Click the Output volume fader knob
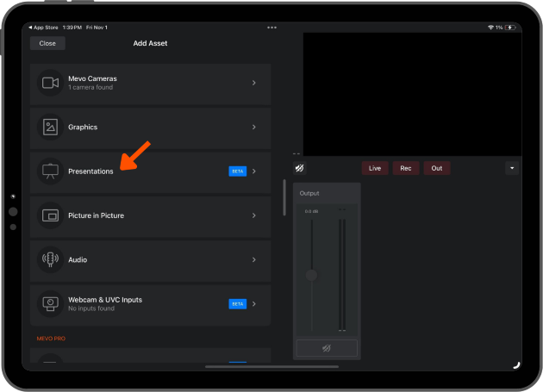The image size is (543, 392). [311, 276]
